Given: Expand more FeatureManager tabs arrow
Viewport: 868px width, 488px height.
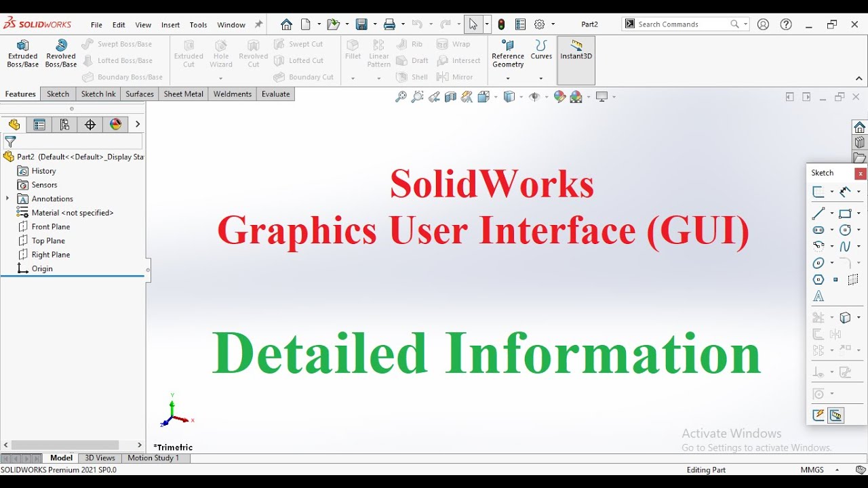Looking at the screenshot, I should tap(138, 125).
